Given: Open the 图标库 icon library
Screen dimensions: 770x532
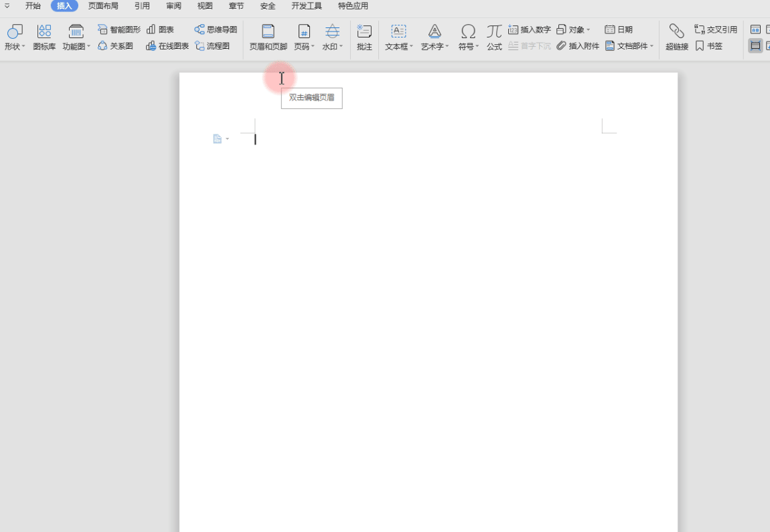Looking at the screenshot, I should click(44, 37).
